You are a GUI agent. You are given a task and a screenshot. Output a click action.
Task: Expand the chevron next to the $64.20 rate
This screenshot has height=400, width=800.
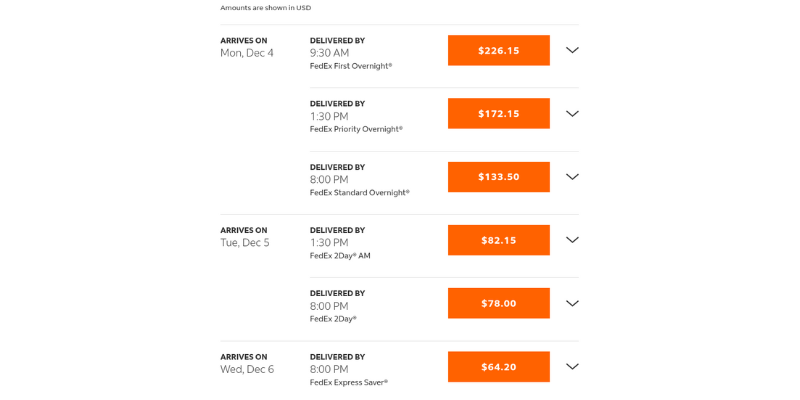[x=572, y=367]
